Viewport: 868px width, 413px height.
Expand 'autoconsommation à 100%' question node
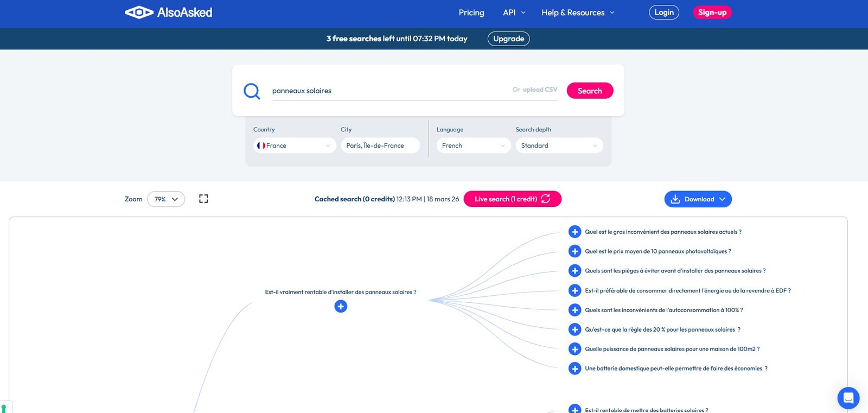[575, 310]
